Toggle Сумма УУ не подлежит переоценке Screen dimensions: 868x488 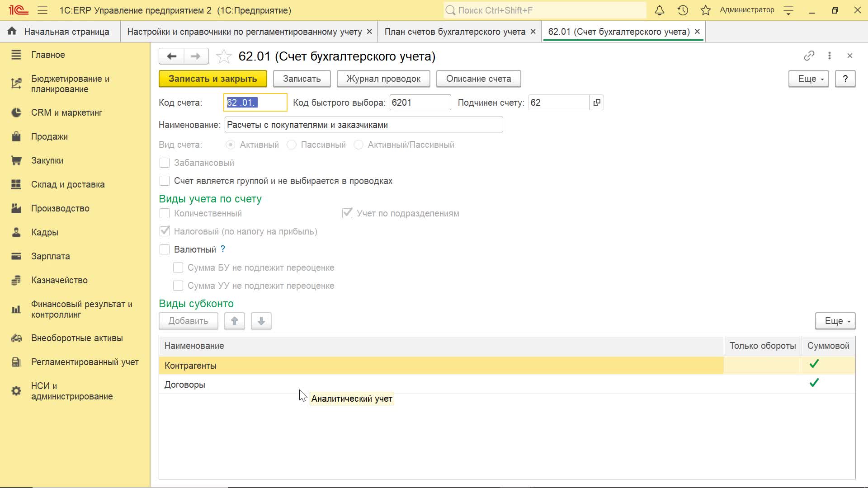tap(178, 286)
